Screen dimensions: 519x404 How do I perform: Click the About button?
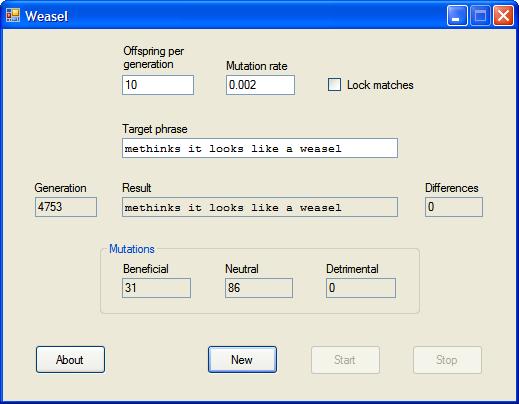pyautogui.click(x=70, y=359)
